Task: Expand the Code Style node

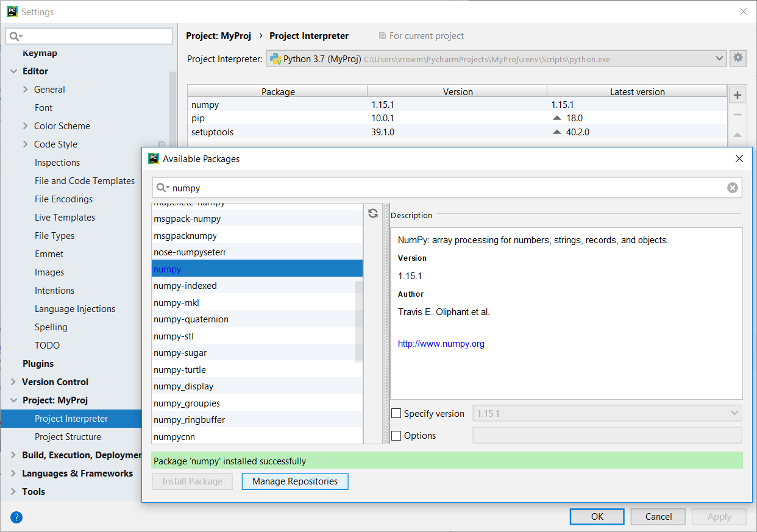Action: (26, 144)
